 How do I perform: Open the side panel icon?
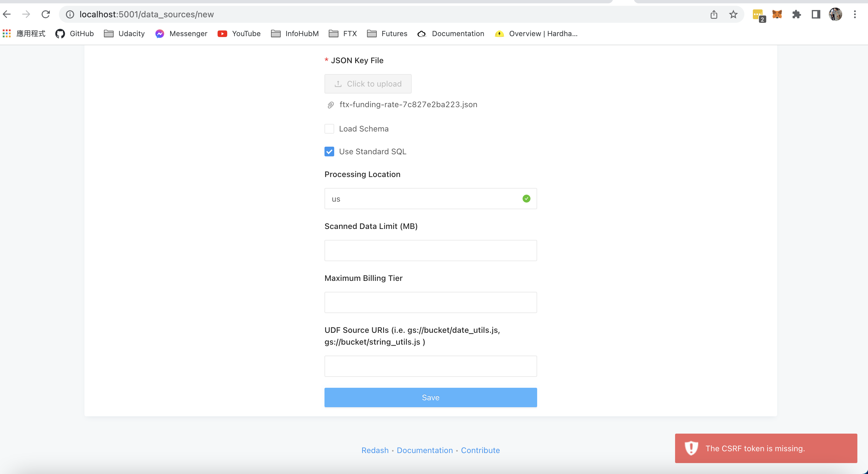816,14
